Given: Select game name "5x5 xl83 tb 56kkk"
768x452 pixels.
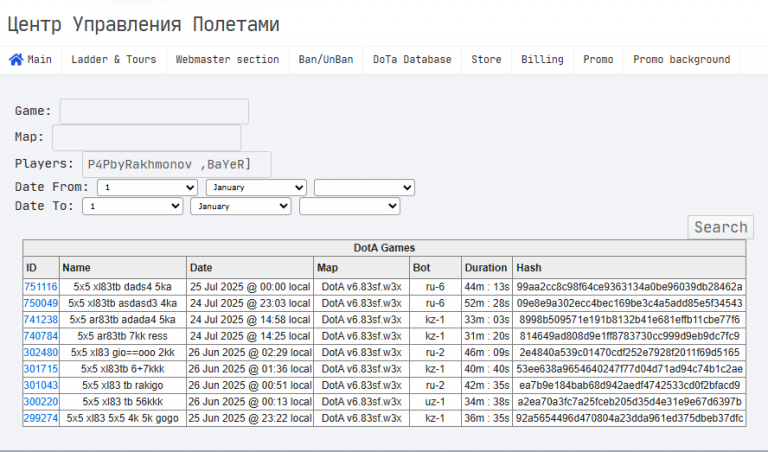Looking at the screenshot, I should point(122,402).
